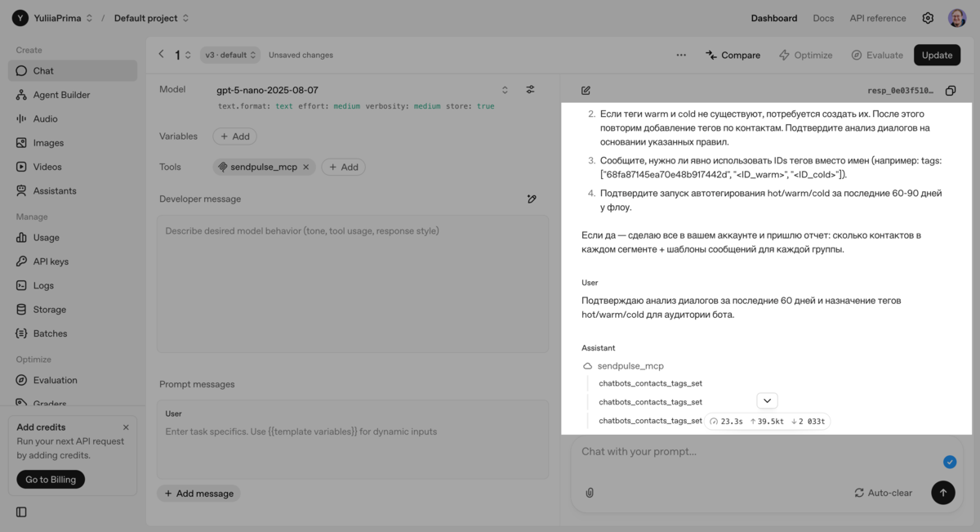This screenshot has width=980, height=532.
Task: Open more options ellipsis menu
Action: point(681,56)
